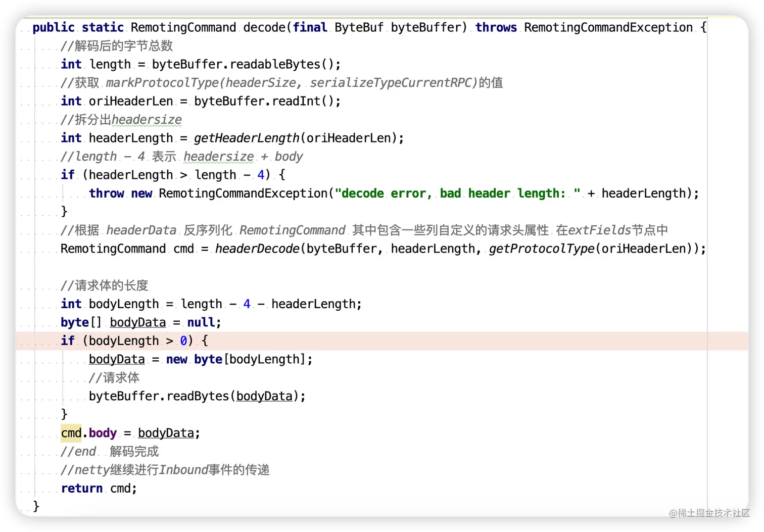This screenshot has width=764, height=532.
Task: Click the string "decode error, bad header length: "
Action: click(457, 194)
